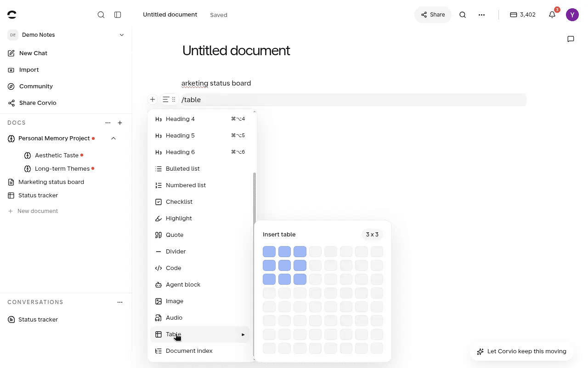
Task: Open the sidebar search icon
Action: 101,15
